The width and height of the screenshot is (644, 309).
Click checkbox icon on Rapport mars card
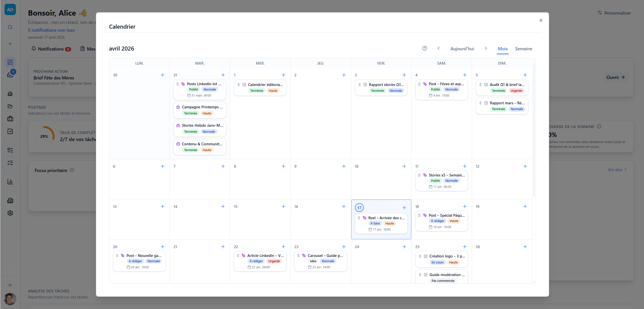pos(486,103)
